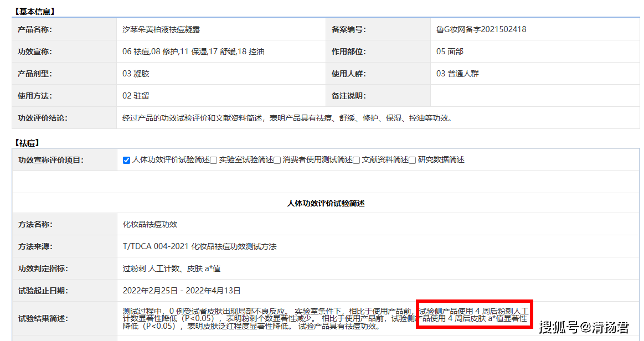Click the 作用部位 value 05 面部
The height and width of the screenshot is (341, 644).
[450, 51]
